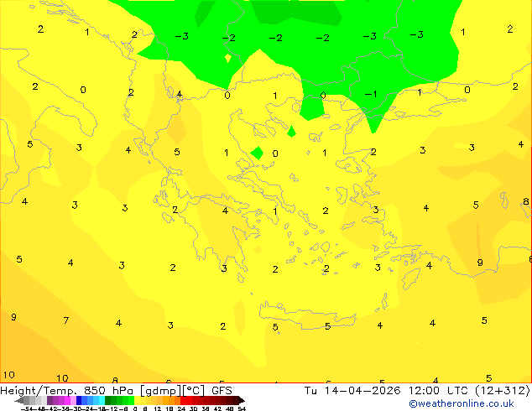Screen dimensions: 532x411
Task: Select the "12:00 UTC" time text
Action: 438,391
